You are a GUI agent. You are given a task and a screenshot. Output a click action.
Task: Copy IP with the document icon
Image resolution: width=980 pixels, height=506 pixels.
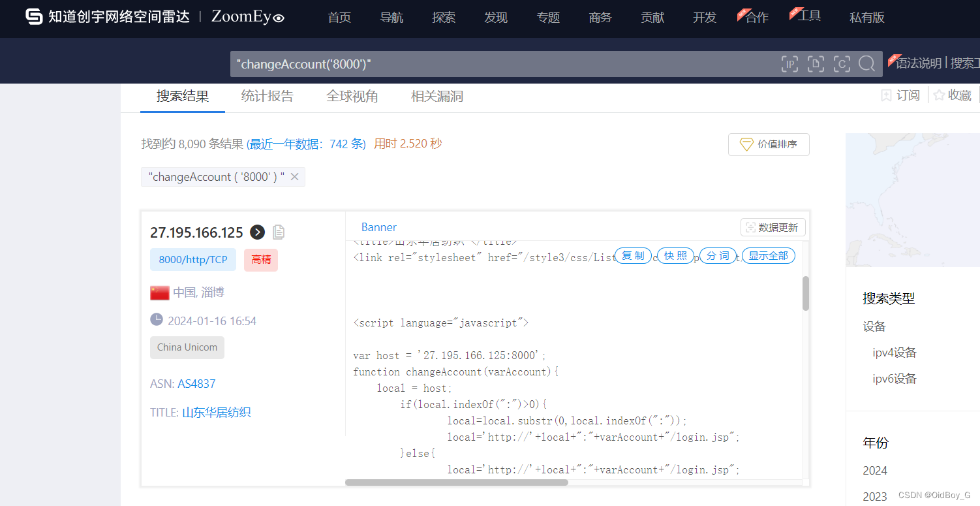click(x=279, y=232)
